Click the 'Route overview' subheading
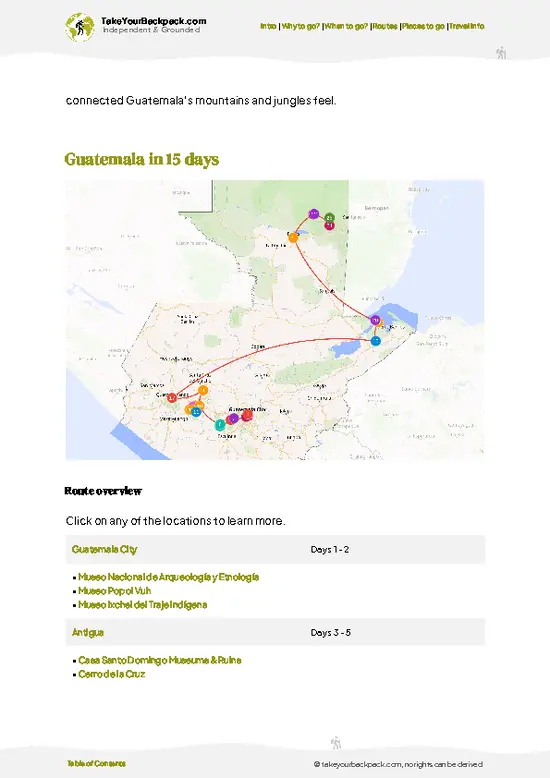 [103, 491]
